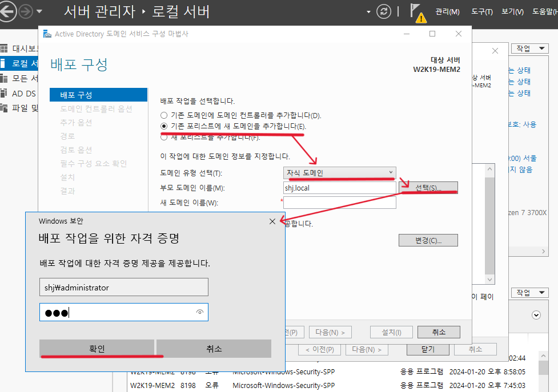Choose add new domain to existing forest radio
Screen dimensions: 558x392
tap(164, 126)
